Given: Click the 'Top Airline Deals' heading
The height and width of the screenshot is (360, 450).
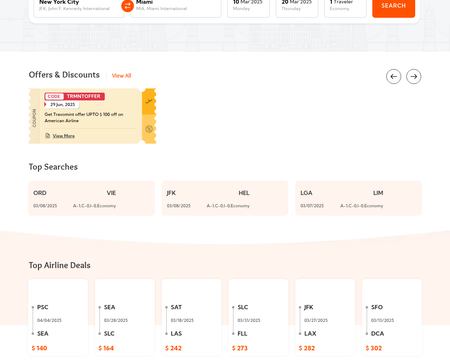Looking at the screenshot, I should (59, 265).
